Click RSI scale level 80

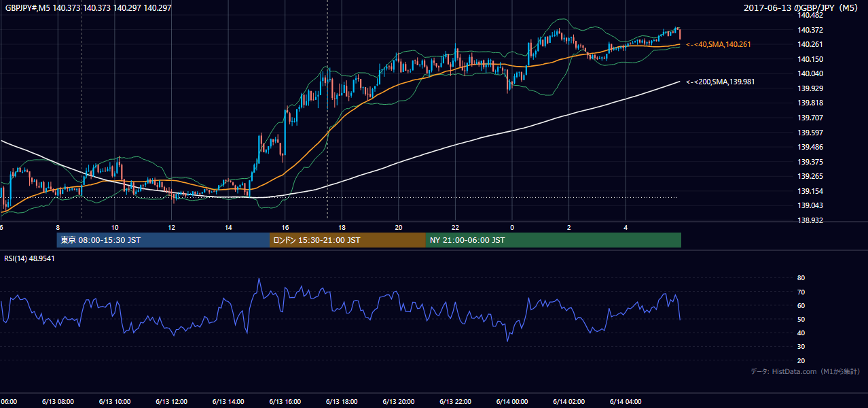click(801, 278)
